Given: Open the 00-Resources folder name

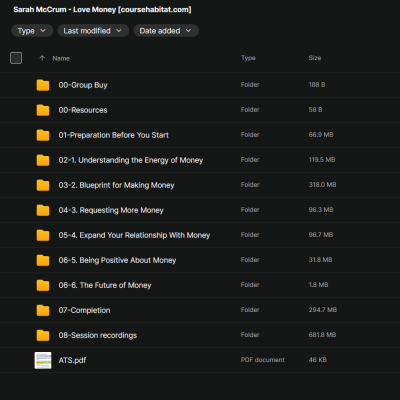Looking at the screenshot, I should pos(83,110).
